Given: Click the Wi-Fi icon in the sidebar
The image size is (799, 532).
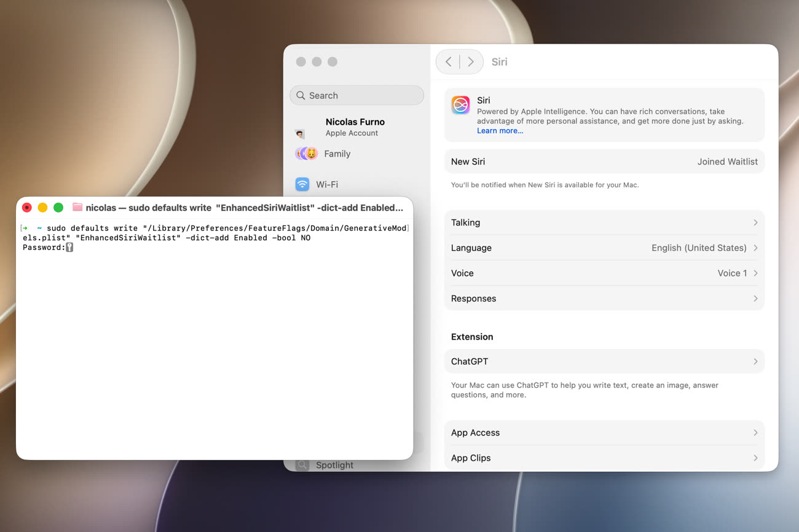Looking at the screenshot, I should pos(302,184).
